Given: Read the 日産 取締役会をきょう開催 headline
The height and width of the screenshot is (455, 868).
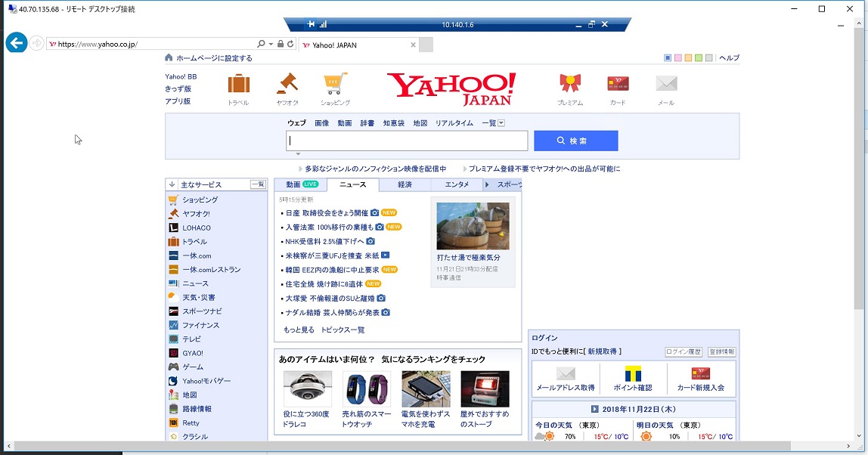Looking at the screenshot, I should pyautogui.click(x=327, y=212).
